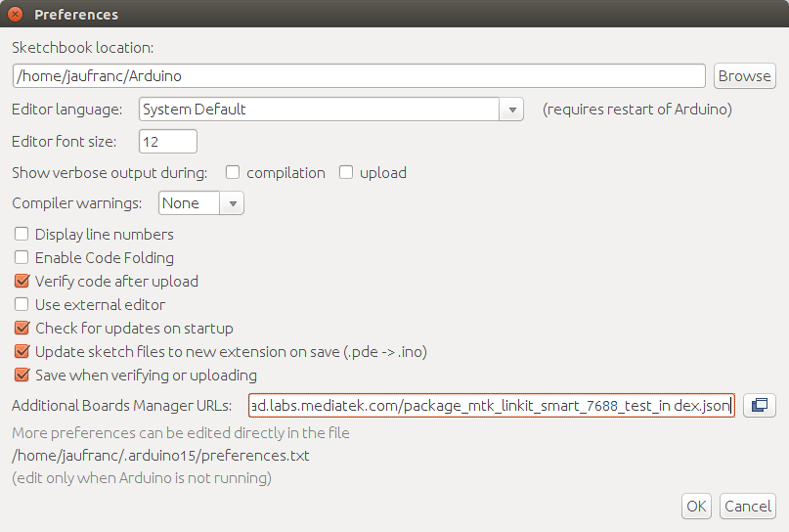Click the Editor font size field
This screenshot has height=532, width=789.
tap(167, 142)
